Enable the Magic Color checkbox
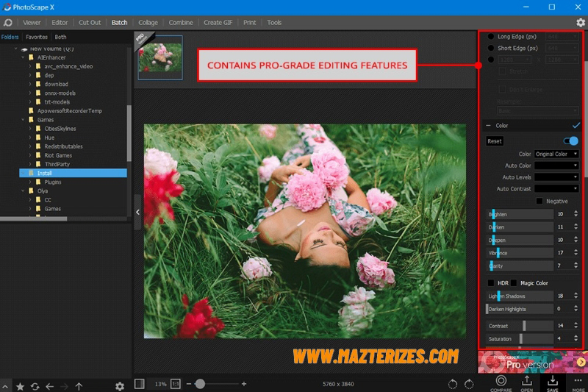The image size is (588, 392). (514, 283)
